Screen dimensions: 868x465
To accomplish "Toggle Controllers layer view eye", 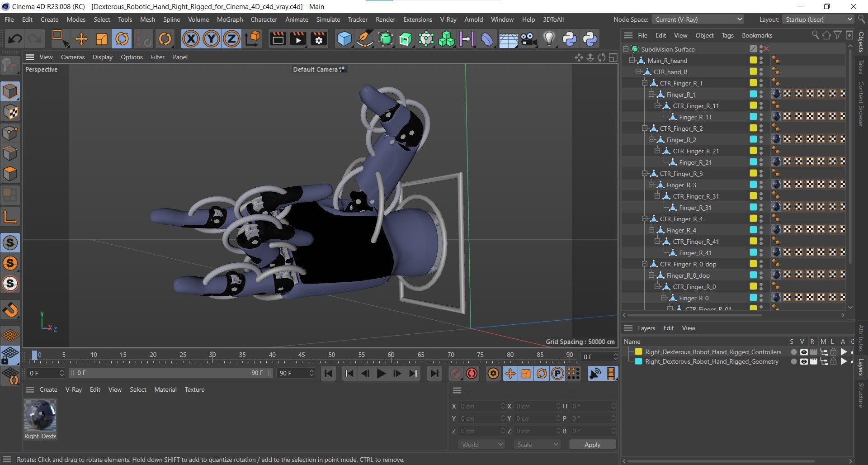I will (803, 352).
